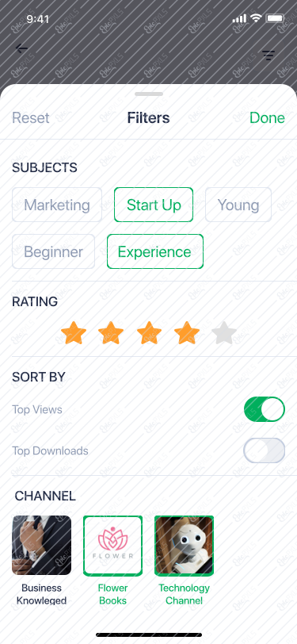The width and height of the screenshot is (297, 644).
Task: Choose the third rating star
Action: pos(149,332)
